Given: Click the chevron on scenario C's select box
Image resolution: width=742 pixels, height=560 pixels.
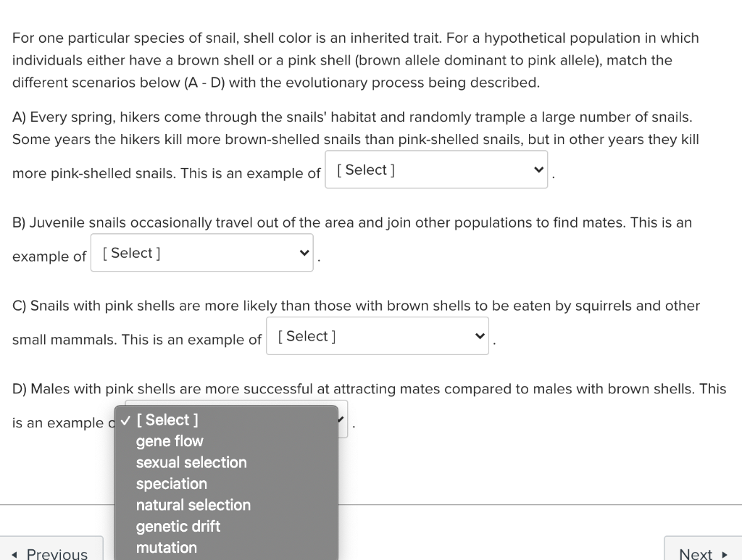Looking at the screenshot, I should pos(479,335).
